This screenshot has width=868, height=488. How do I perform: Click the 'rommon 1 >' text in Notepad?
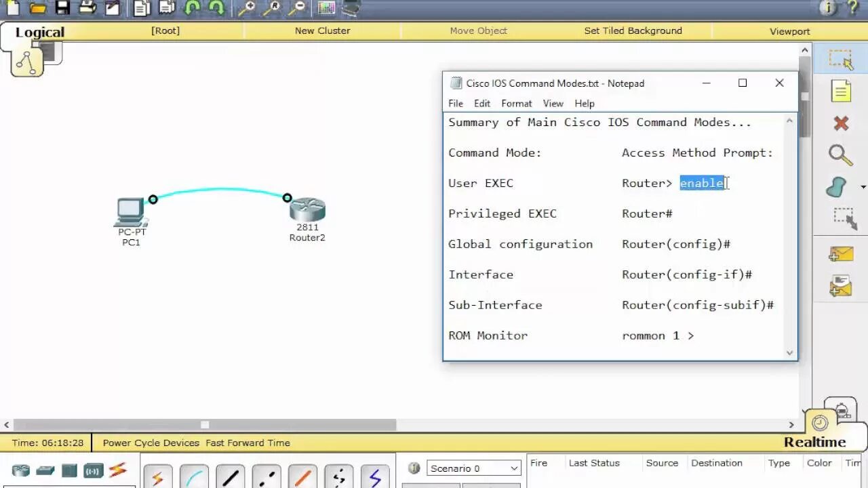tap(658, 335)
